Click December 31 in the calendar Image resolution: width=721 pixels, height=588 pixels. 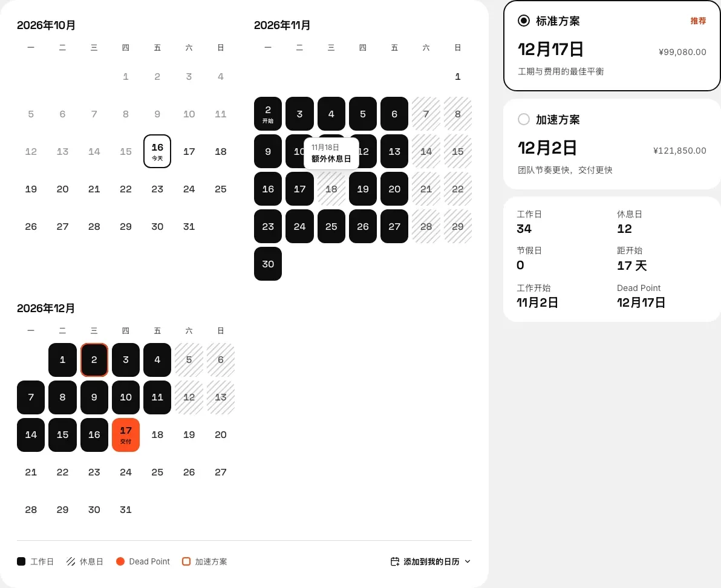pyautogui.click(x=126, y=509)
